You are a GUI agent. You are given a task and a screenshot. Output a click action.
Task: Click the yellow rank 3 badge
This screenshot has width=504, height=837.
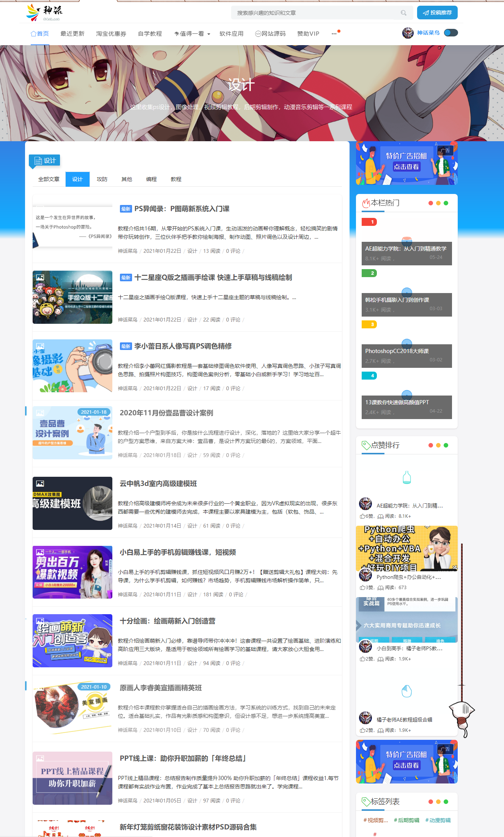[x=369, y=324]
